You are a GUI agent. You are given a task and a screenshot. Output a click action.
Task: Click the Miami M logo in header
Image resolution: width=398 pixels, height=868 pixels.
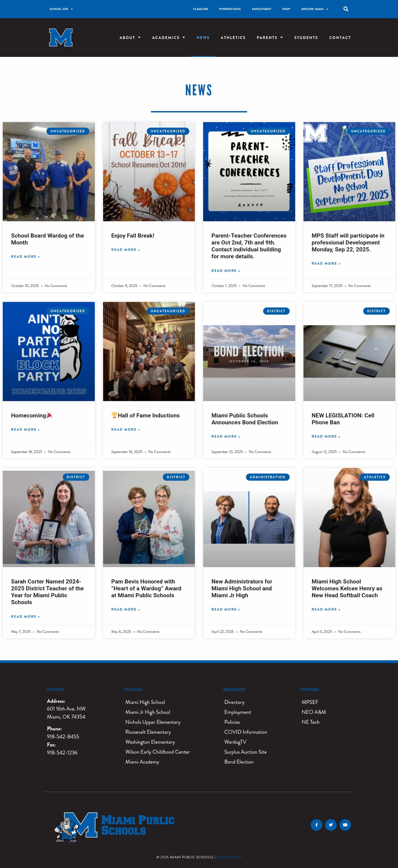pyautogui.click(x=61, y=37)
